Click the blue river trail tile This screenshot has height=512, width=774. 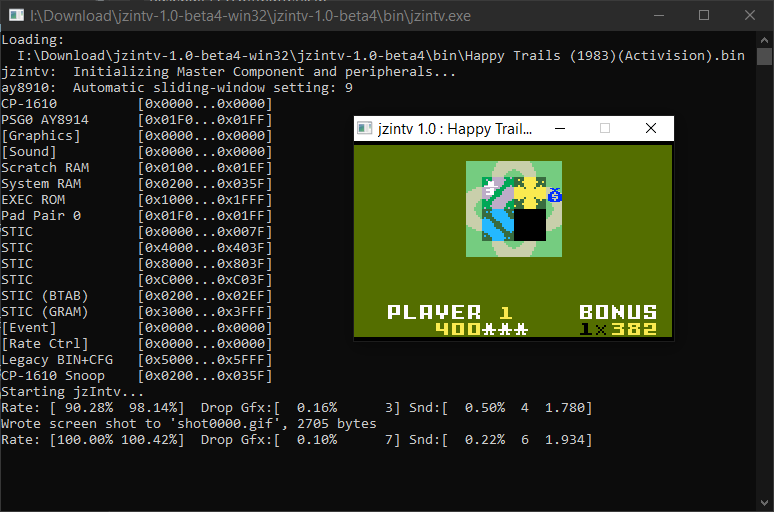tap(498, 225)
